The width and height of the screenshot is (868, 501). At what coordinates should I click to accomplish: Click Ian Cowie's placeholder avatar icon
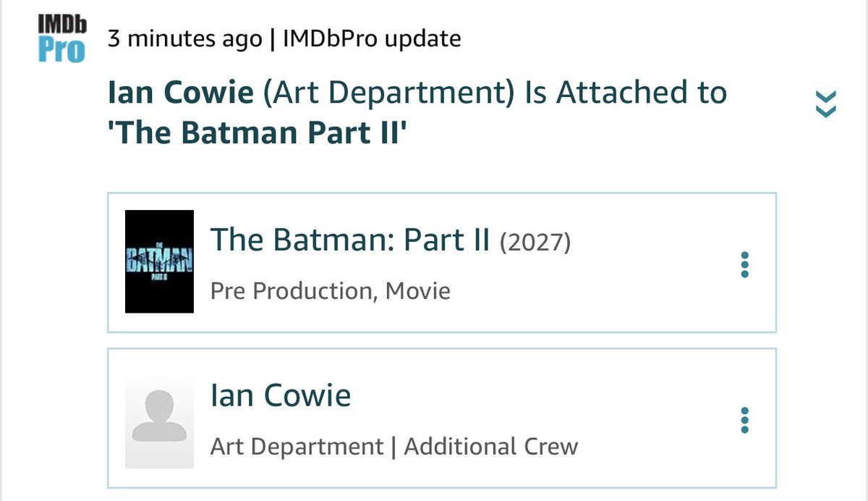click(x=159, y=421)
